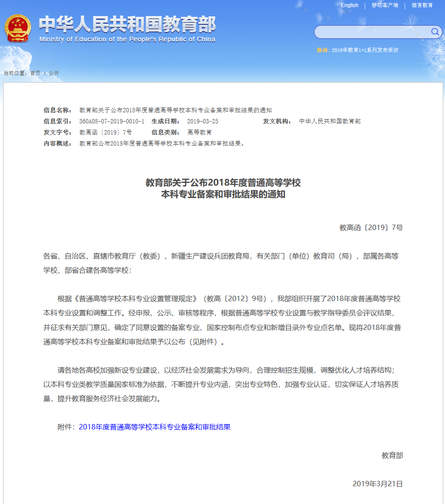Click the Ministry of Education English subtitle
This screenshot has width=445, height=504.
click(x=127, y=40)
